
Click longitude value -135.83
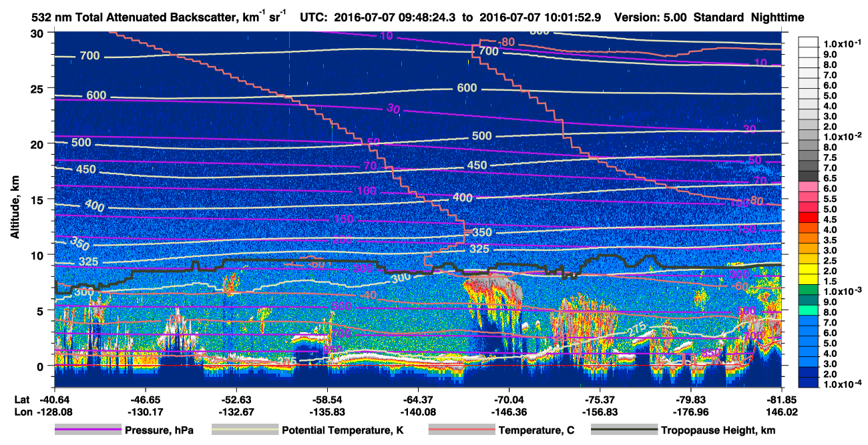tap(327, 411)
